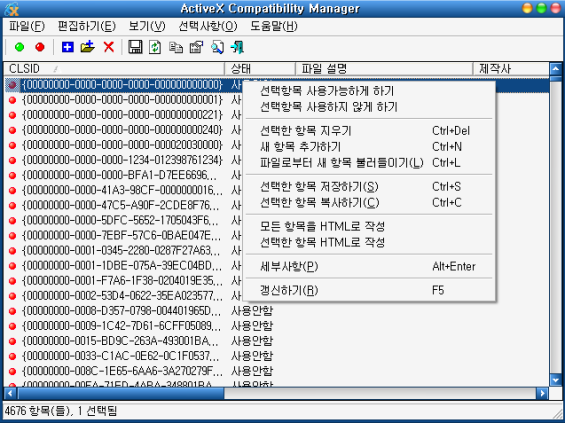
Task: Select row ending in 000000000240}
Action: tap(123, 130)
